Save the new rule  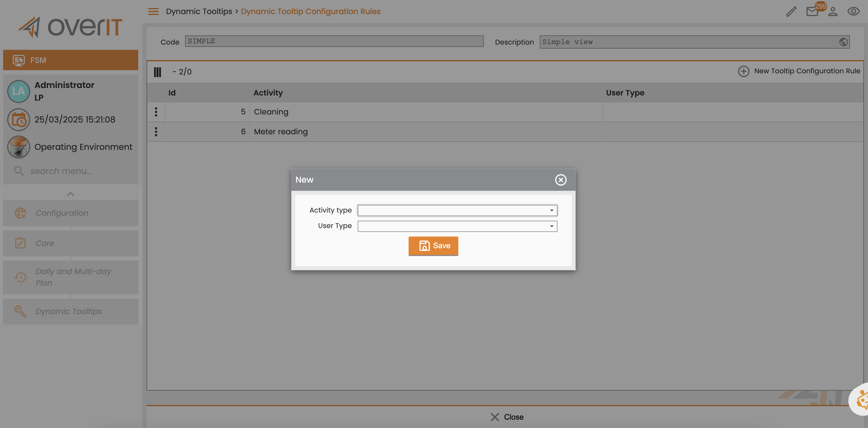(x=433, y=246)
